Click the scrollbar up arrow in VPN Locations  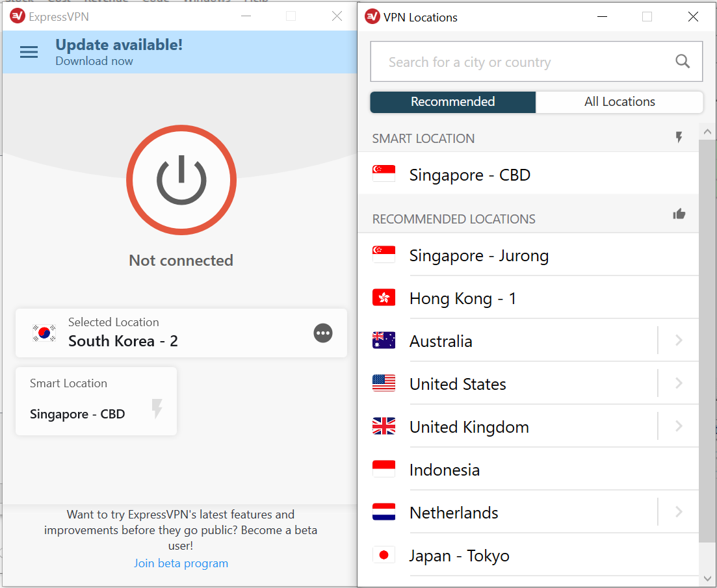point(707,132)
